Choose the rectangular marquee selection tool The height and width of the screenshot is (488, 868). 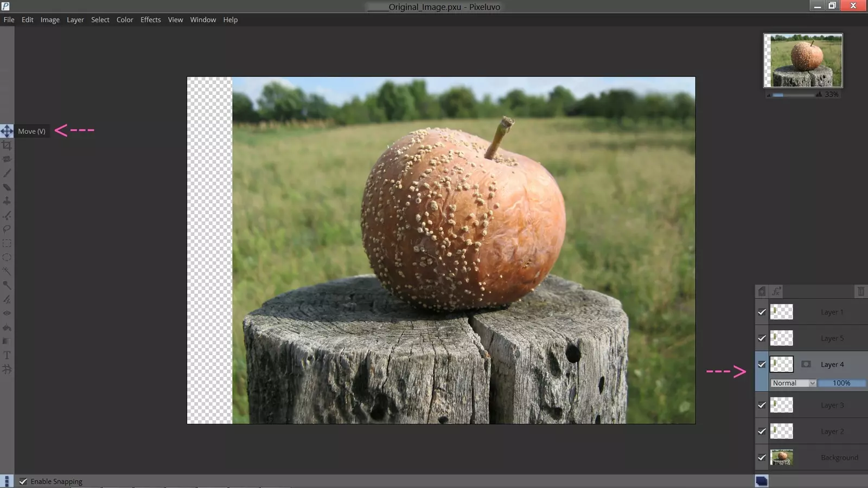(7, 243)
